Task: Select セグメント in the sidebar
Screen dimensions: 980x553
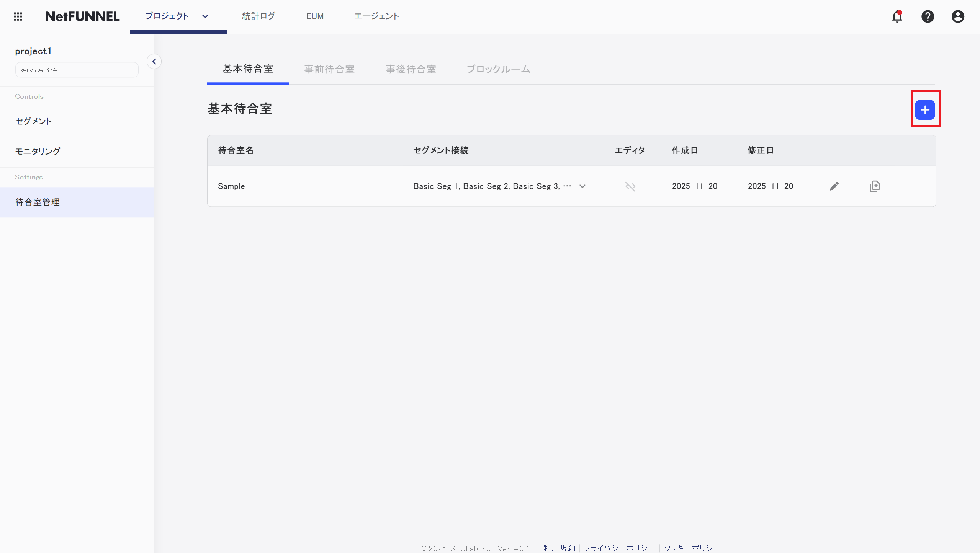Action: point(33,121)
